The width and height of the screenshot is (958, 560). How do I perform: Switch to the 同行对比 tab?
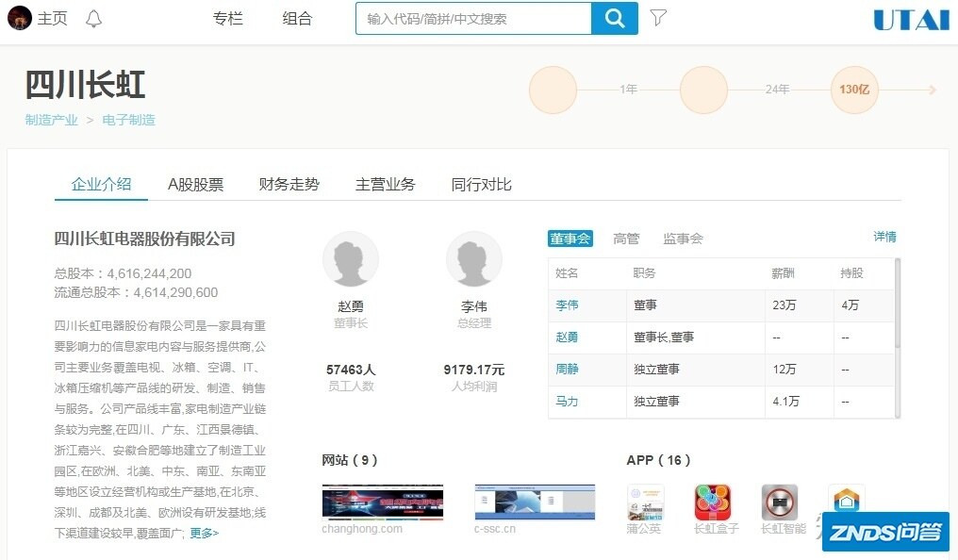pyautogui.click(x=482, y=184)
